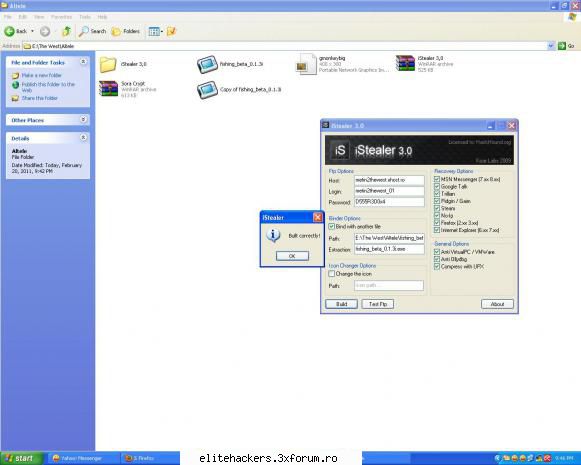Toggle the No-Ip checkbox
The image size is (581, 465).
437,215
